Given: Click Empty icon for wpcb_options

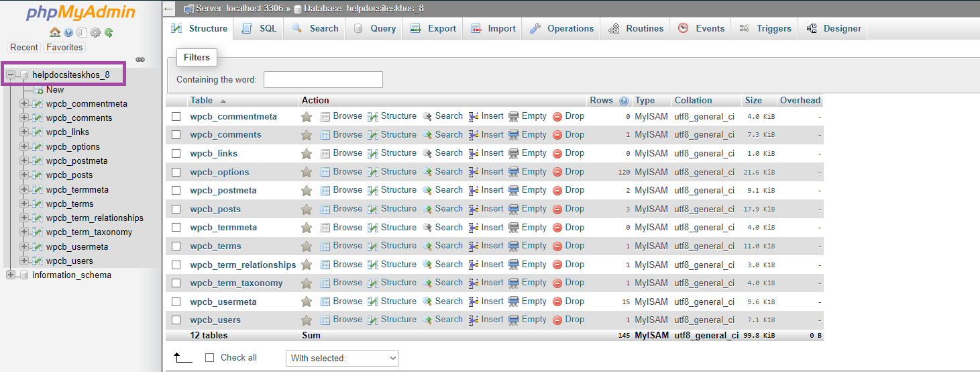Looking at the screenshot, I should pyautogui.click(x=514, y=172).
